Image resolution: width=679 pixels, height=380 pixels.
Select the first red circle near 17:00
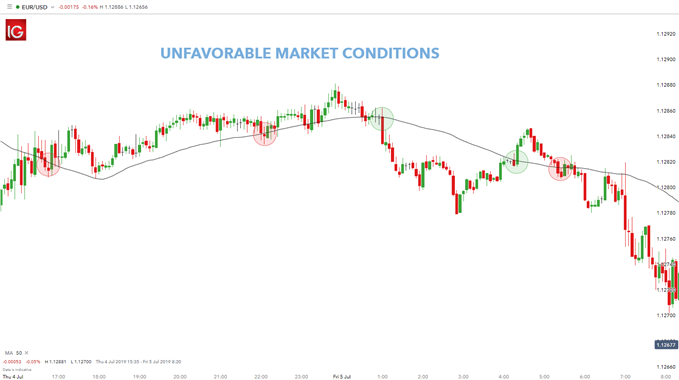(x=48, y=164)
